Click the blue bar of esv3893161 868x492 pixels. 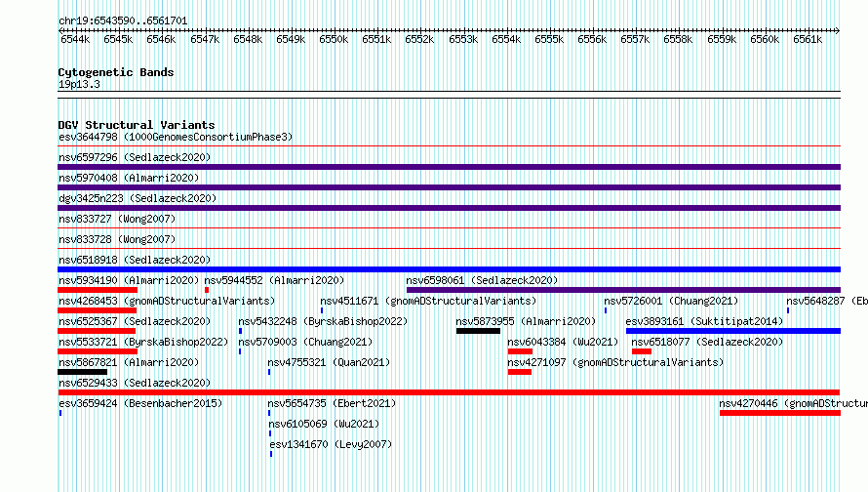click(733, 331)
